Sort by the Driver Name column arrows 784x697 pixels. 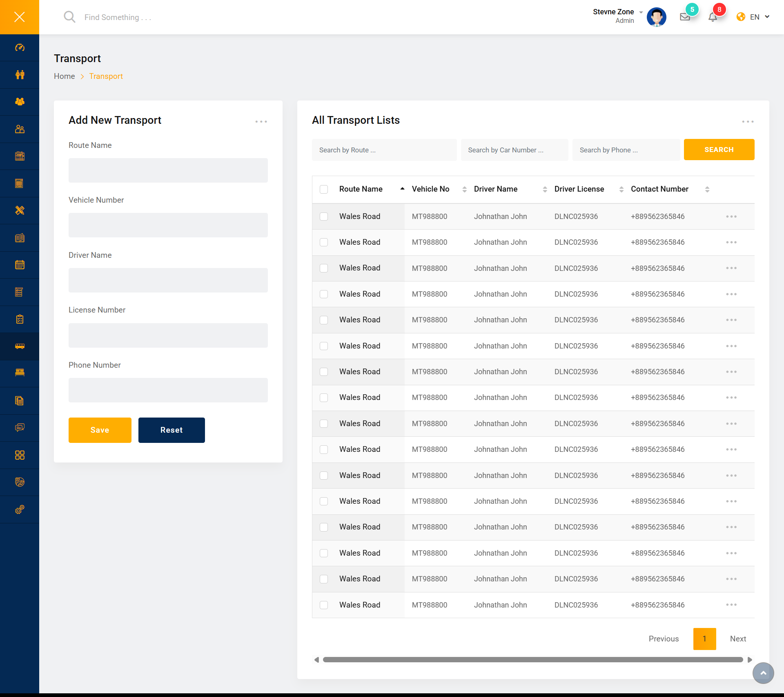point(545,189)
